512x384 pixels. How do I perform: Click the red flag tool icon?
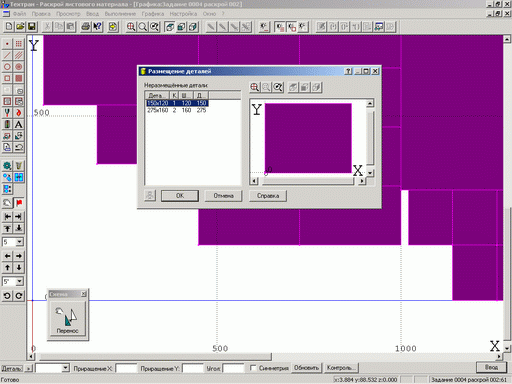19,203
